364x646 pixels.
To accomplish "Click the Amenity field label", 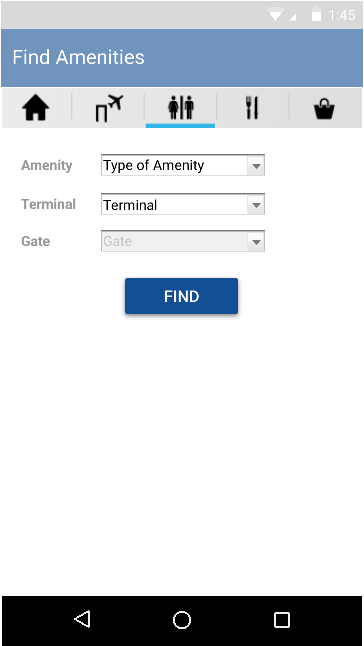I will (x=47, y=165).
